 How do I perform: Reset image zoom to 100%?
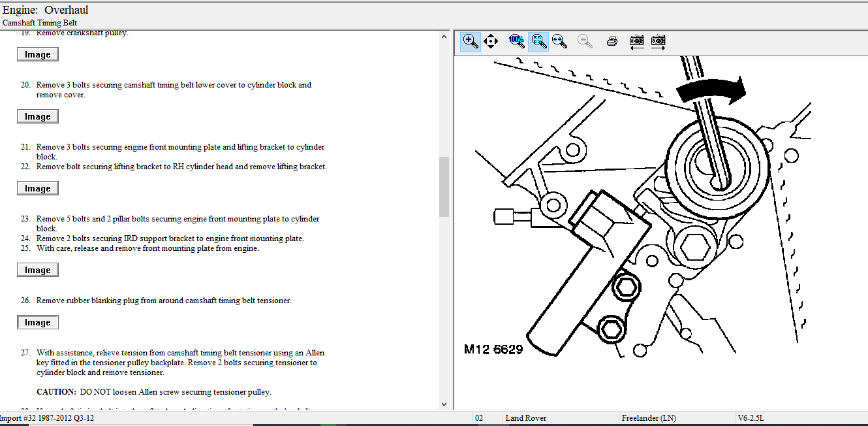[x=516, y=41]
